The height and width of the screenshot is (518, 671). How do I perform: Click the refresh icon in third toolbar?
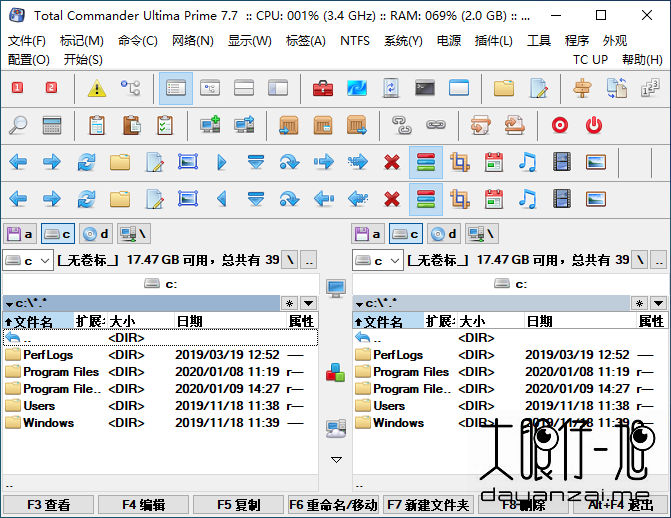pyautogui.click(x=86, y=162)
